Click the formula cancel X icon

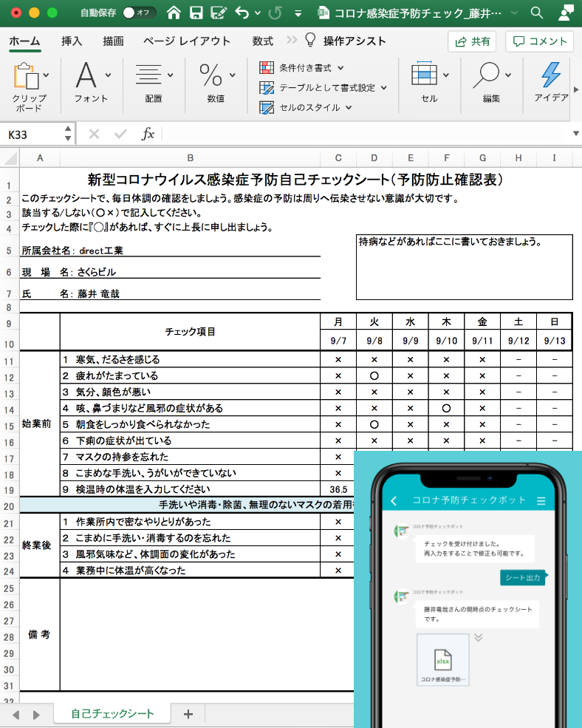95,135
